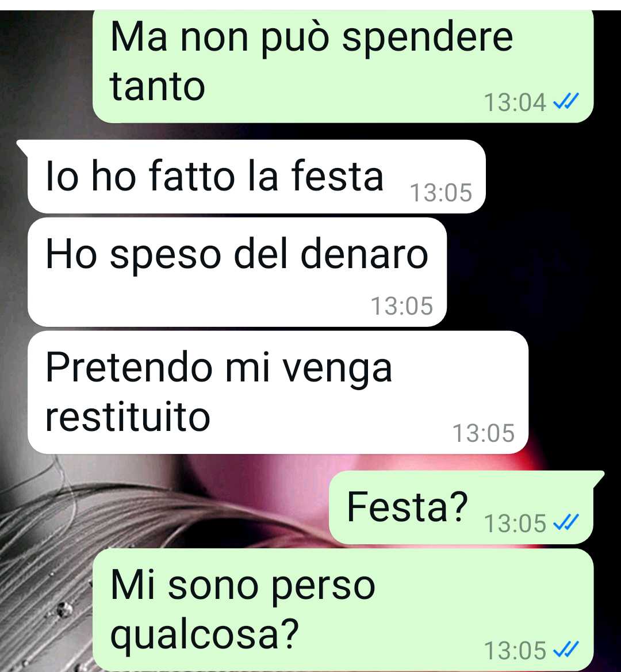
Task: Click time label on "Mi sono perso qualcosa?"
Action: click(x=515, y=651)
